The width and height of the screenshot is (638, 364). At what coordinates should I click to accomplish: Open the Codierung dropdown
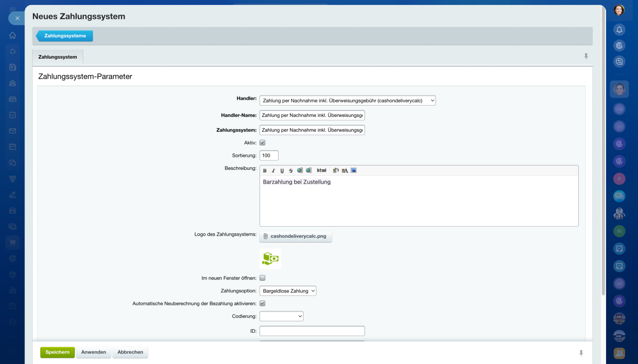pyautogui.click(x=282, y=316)
